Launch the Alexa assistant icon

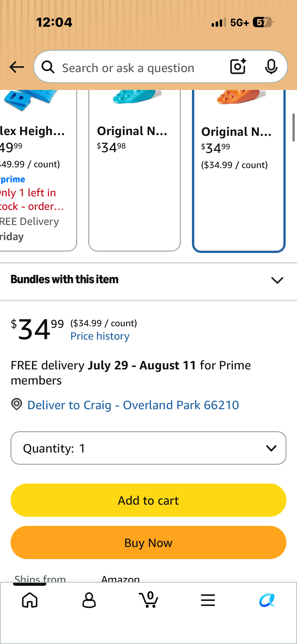click(x=267, y=600)
